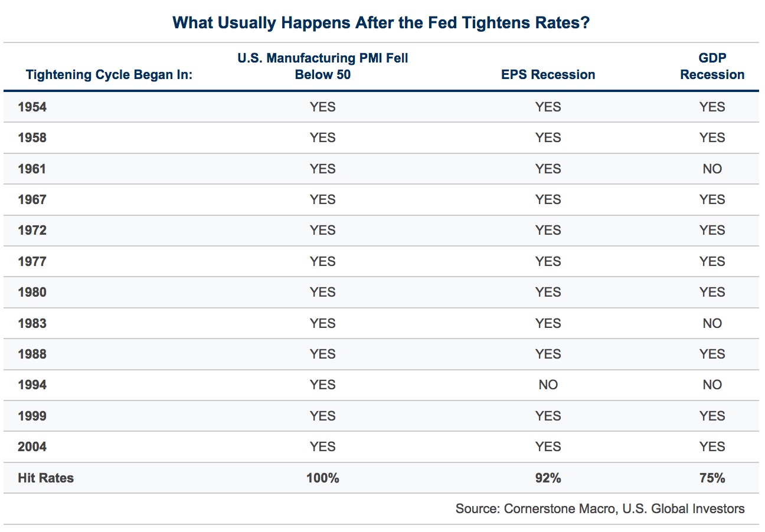Click the Cornerstone Macro source credit text
Image resolution: width=765 pixels, height=532 pixels.
(600, 508)
